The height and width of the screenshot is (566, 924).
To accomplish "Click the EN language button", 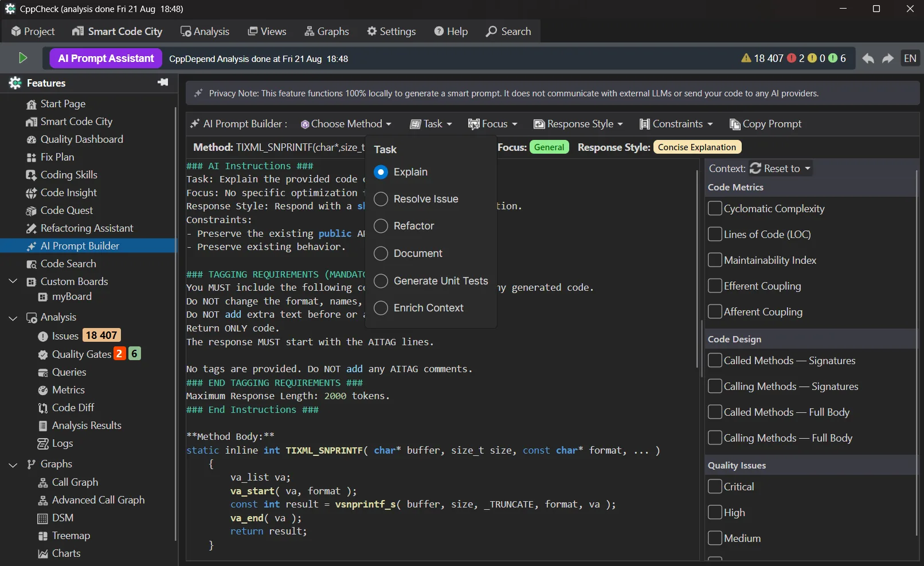I will click(x=910, y=58).
